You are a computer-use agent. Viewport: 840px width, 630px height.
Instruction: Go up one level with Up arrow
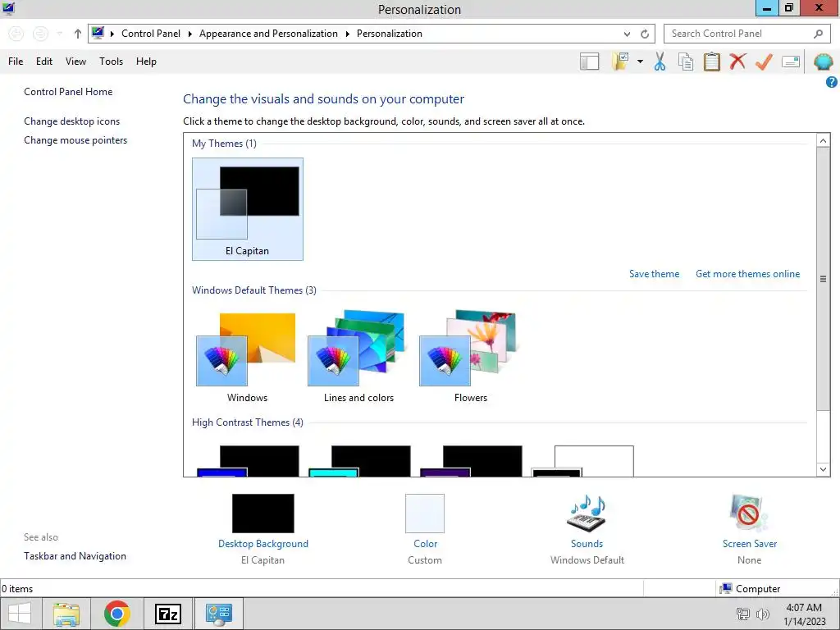tap(78, 34)
